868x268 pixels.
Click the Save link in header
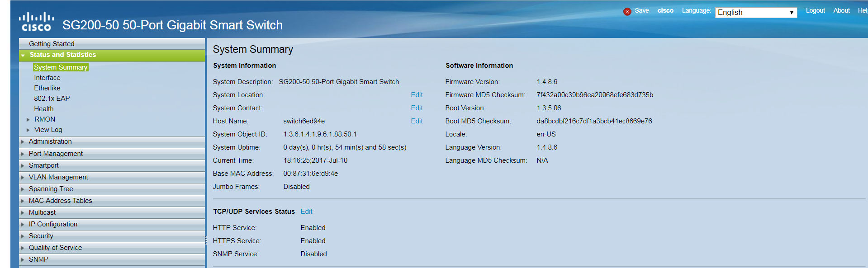click(642, 10)
